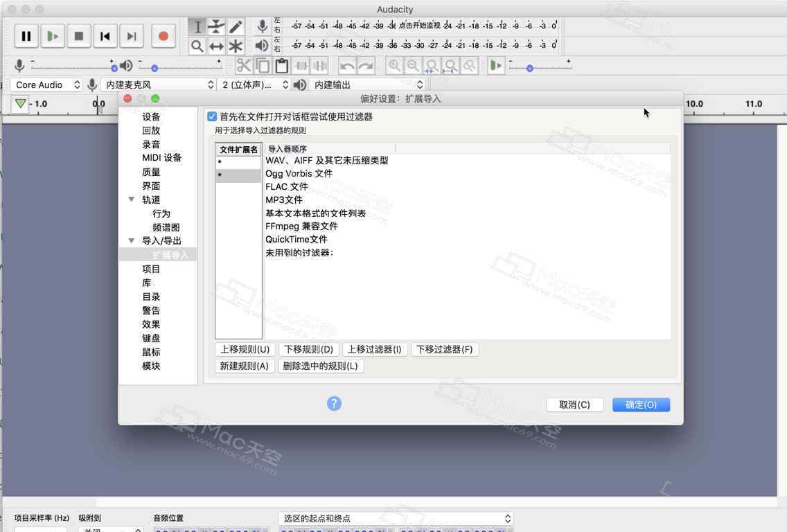The width and height of the screenshot is (787, 532).
Task: Click the 新建规则(A) button
Action: [245, 366]
